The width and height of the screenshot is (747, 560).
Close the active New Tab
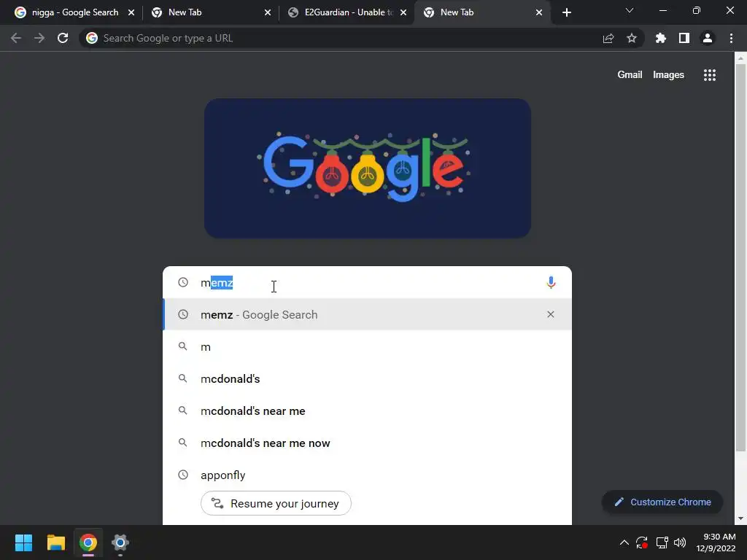click(539, 12)
